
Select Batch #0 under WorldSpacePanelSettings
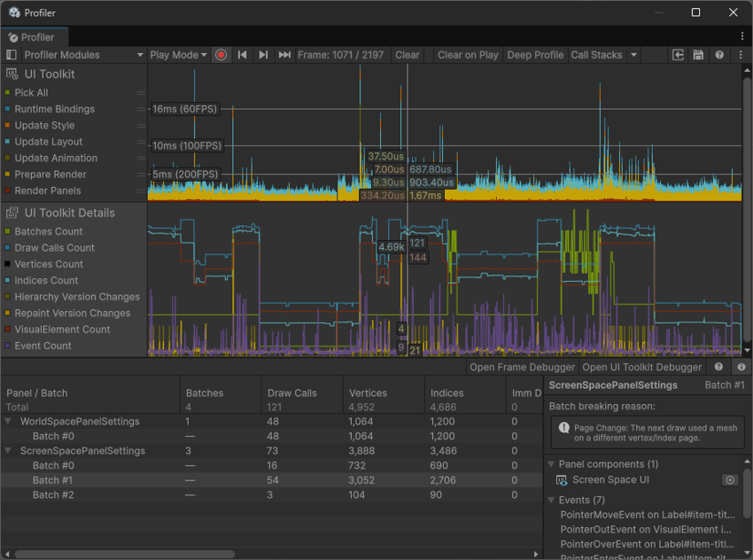click(x=272, y=436)
